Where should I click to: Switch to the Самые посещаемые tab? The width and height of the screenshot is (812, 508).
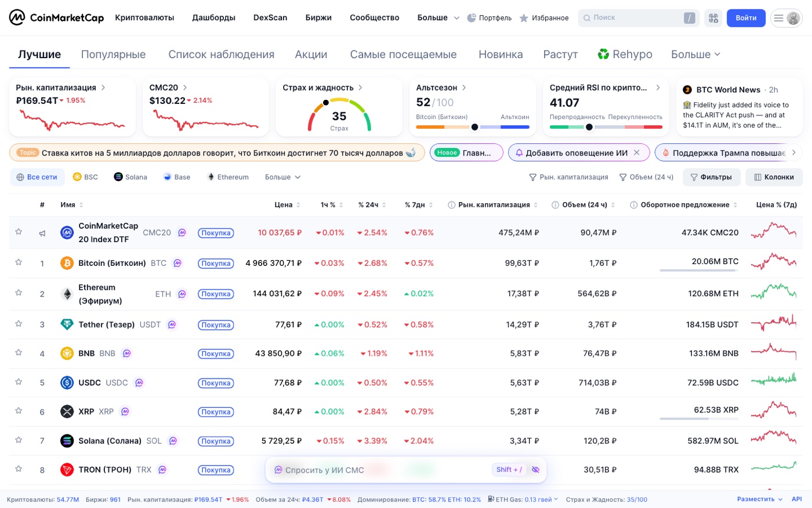(403, 55)
